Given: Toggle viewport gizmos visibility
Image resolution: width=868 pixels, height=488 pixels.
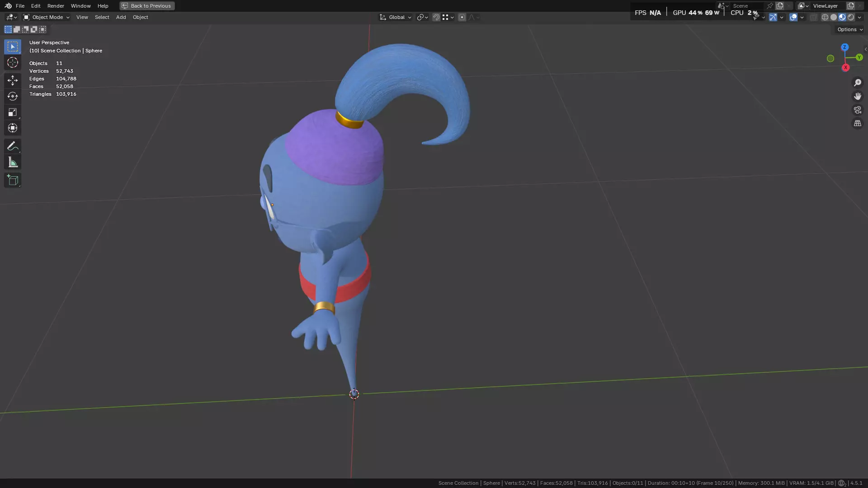Looking at the screenshot, I should point(773,17).
